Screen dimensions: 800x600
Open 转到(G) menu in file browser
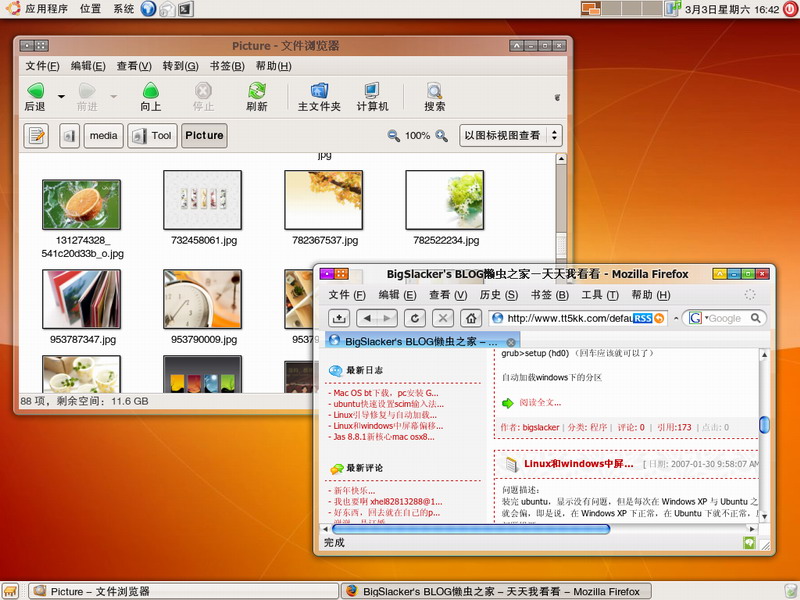[x=181, y=66]
